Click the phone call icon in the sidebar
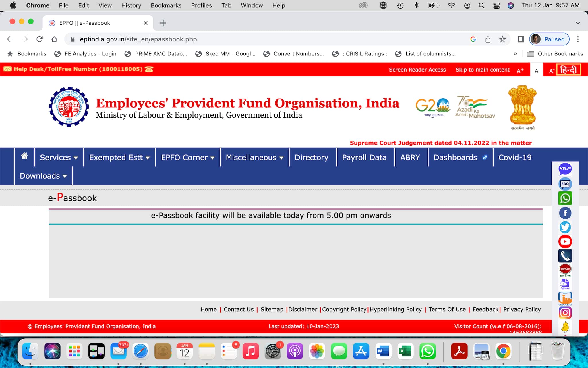The height and width of the screenshot is (368, 588). click(x=565, y=256)
